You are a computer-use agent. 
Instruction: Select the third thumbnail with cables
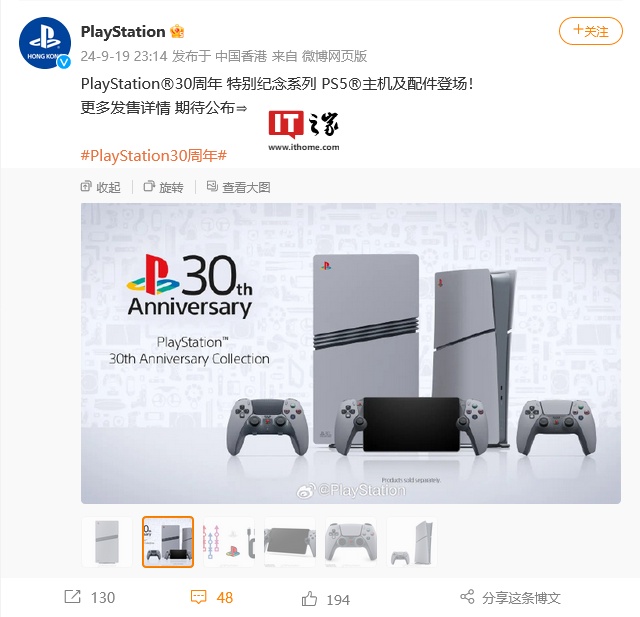coord(229,542)
